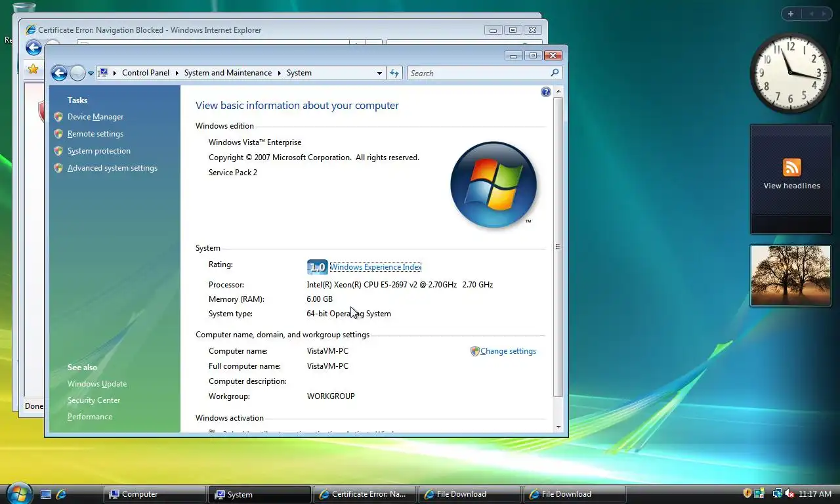
Task: Select the processor text Intel(R) Xeon(R)
Action: tap(400, 285)
